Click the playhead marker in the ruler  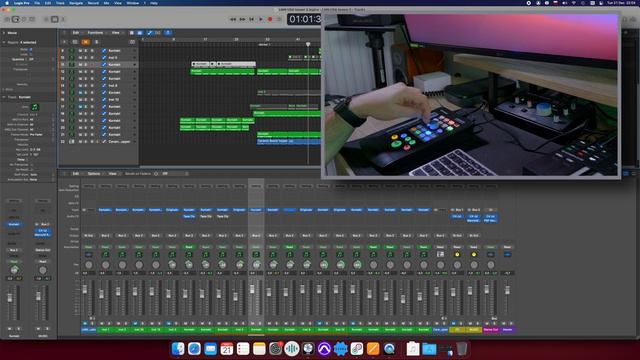308,44
